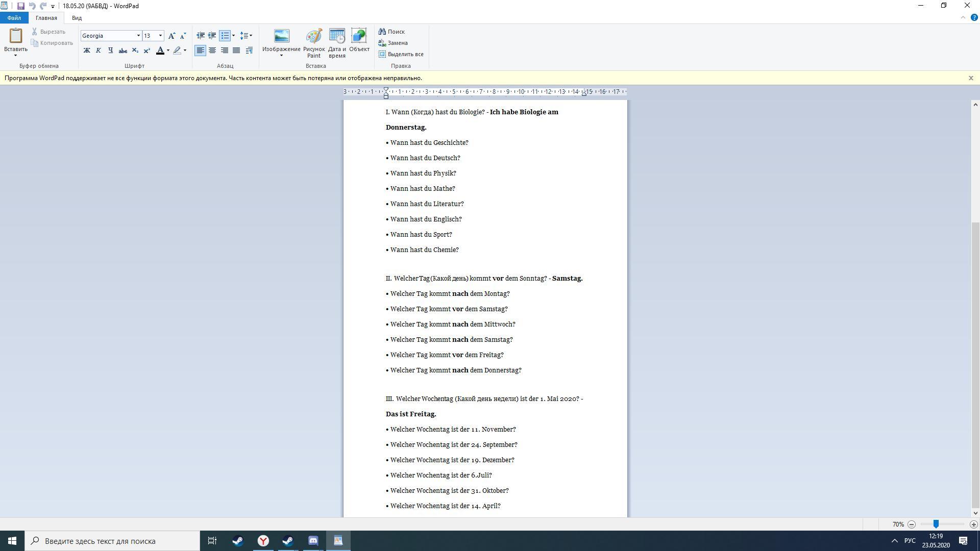Toggle superscript formatting

click(146, 51)
